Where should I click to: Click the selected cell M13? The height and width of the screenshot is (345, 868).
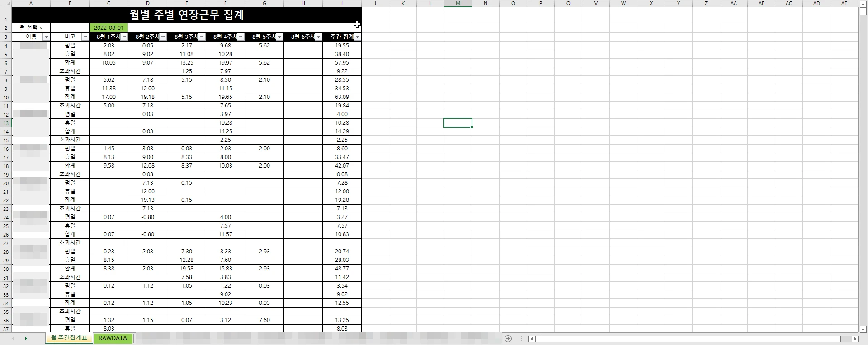pos(458,123)
